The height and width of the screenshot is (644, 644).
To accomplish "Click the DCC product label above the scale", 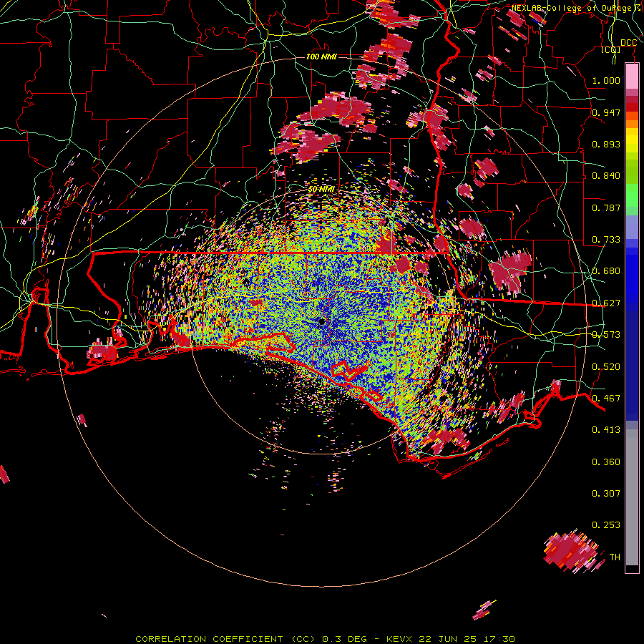I will [x=628, y=43].
